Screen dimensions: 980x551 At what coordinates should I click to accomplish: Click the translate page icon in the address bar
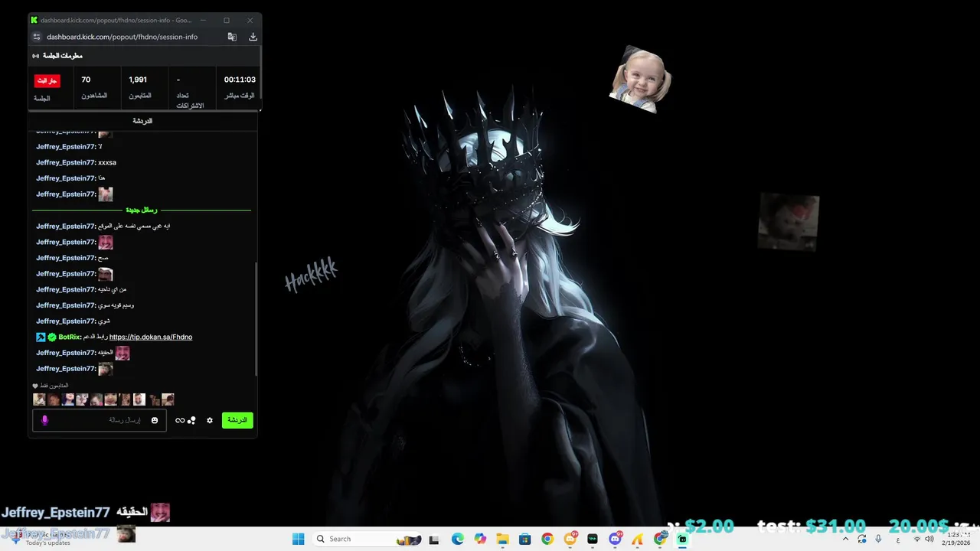(232, 37)
